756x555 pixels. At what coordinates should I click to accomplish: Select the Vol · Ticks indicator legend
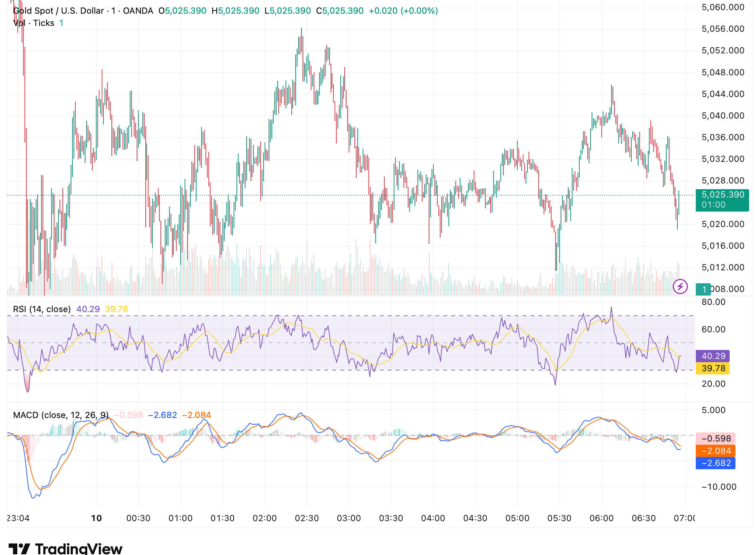(34, 23)
